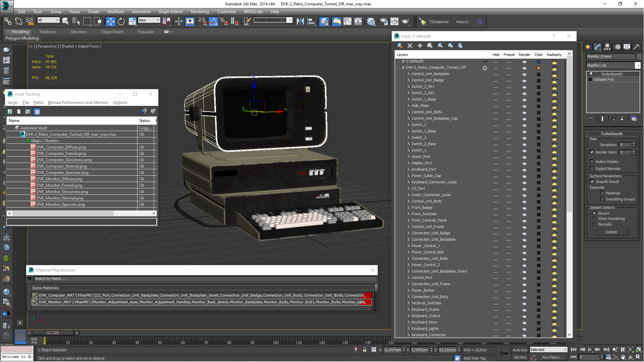Toggle Angle Snap icon in toolbar
Screen dimensions: 644x362
click(x=213, y=21)
